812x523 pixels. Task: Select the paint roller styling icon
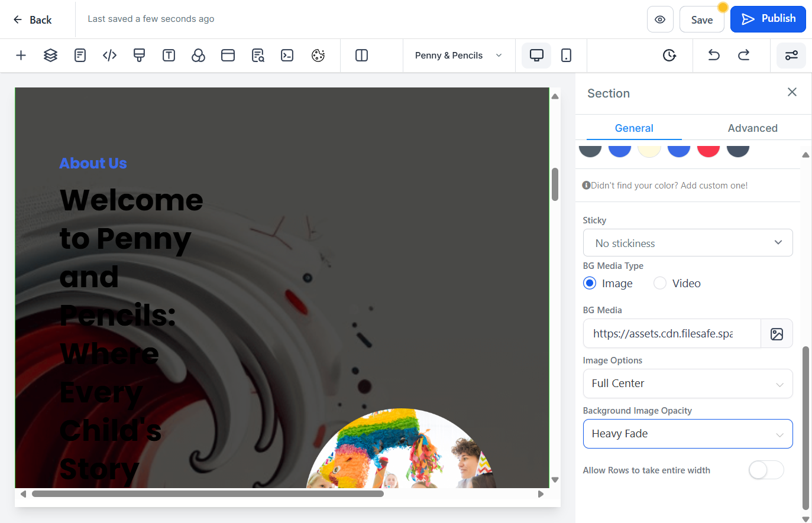click(139, 56)
